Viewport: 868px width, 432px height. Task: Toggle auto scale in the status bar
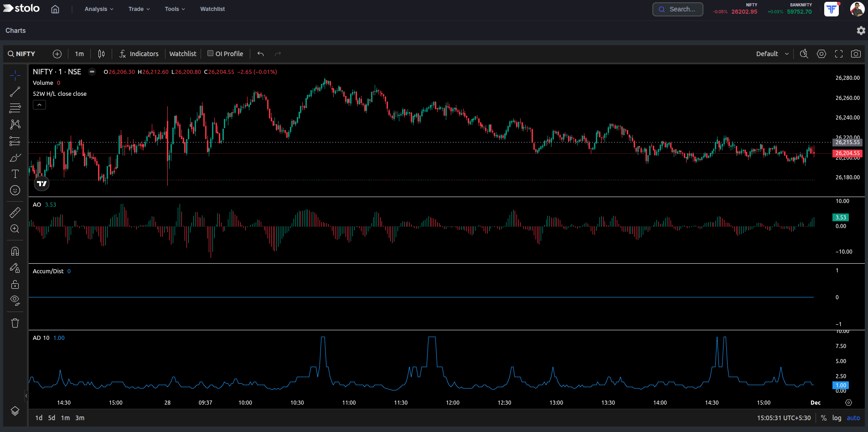coord(853,417)
